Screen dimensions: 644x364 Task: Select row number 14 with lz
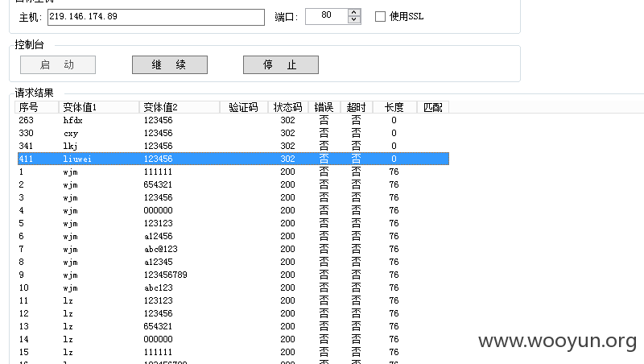point(233,339)
